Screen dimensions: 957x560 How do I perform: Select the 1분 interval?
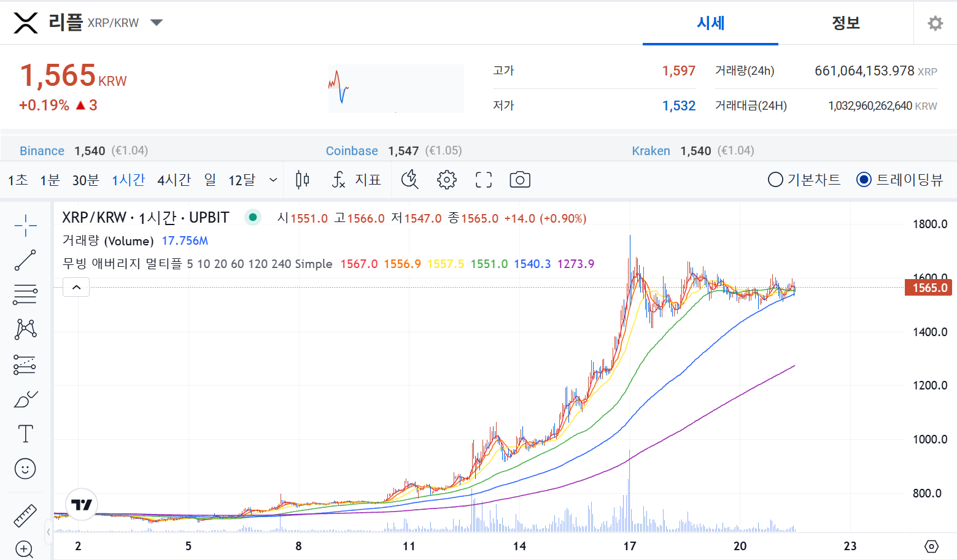click(50, 180)
